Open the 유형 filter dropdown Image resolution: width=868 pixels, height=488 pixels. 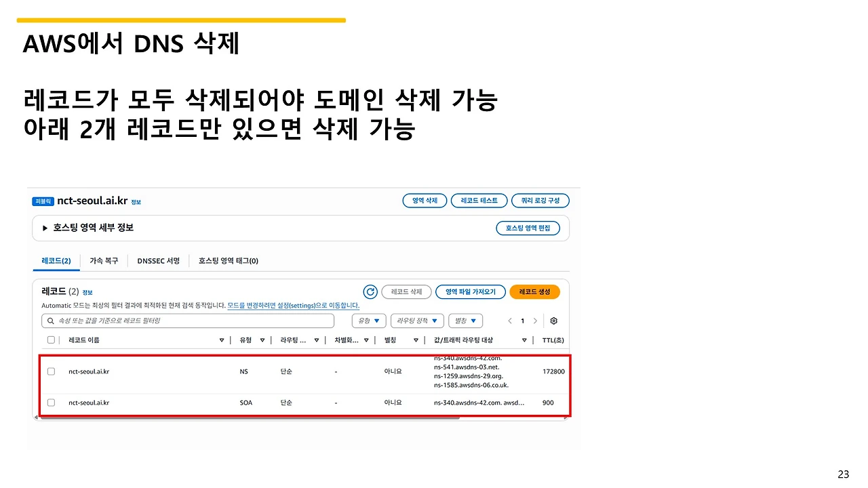(368, 320)
